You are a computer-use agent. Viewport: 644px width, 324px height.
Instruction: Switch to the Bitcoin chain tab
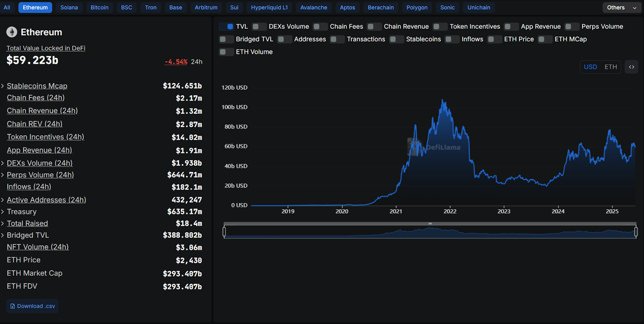pyautogui.click(x=99, y=8)
